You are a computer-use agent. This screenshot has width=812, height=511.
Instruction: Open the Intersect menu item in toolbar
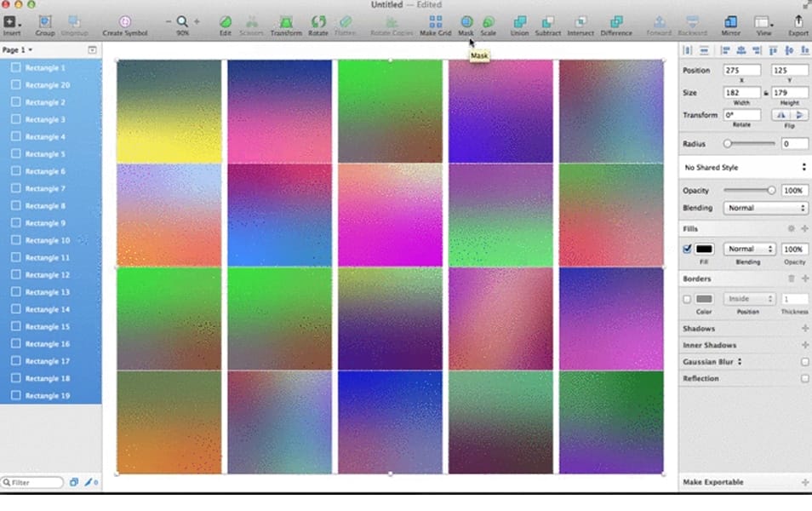point(580,24)
